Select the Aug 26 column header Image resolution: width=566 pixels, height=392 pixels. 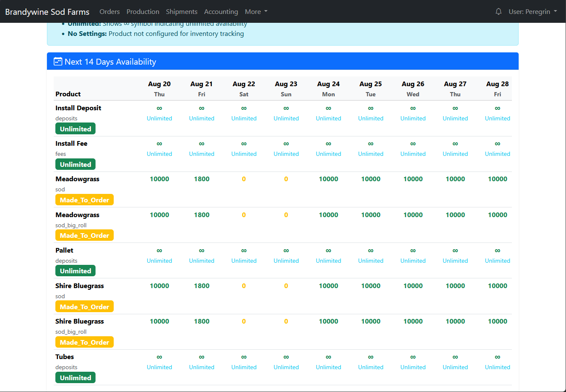pyautogui.click(x=413, y=89)
